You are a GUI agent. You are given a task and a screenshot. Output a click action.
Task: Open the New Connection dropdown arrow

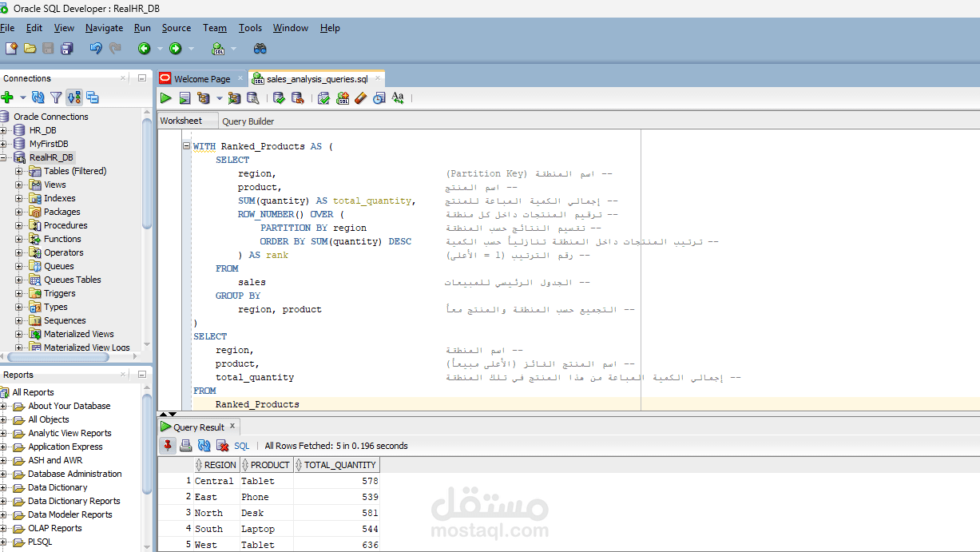[x=22, y=97]
